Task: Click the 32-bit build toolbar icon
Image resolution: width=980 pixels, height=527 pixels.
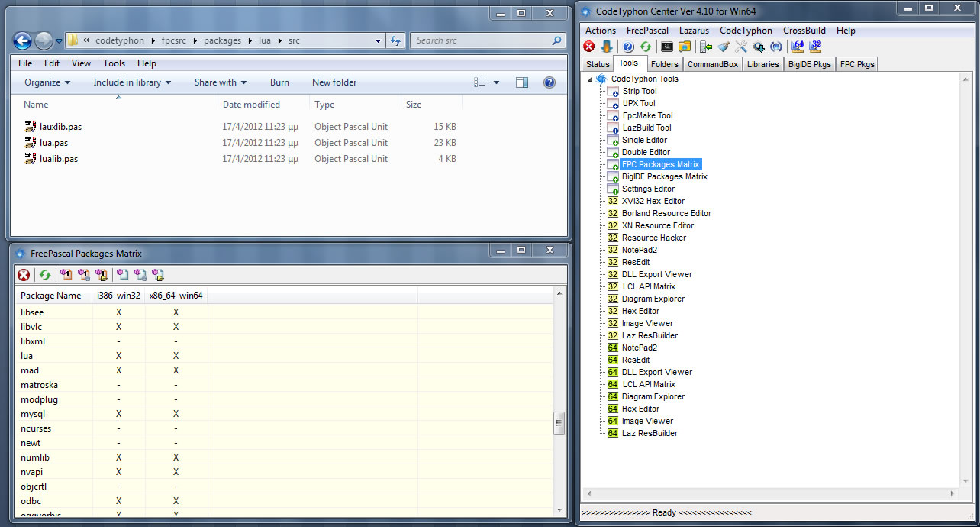Action: click(x=816, y=47)
